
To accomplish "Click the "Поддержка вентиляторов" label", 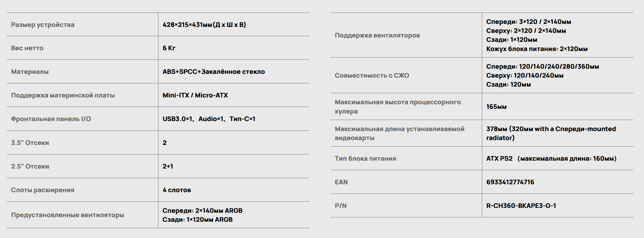I will point(377,35).
